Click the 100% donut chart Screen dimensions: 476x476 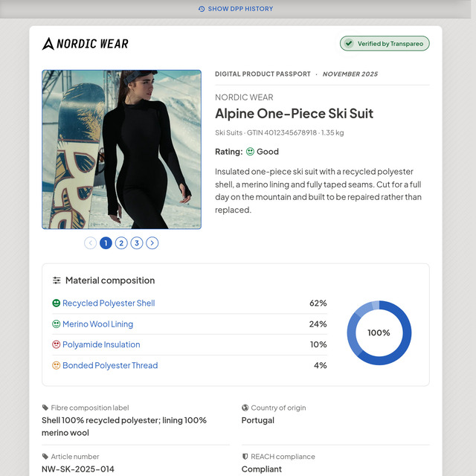point(379,332)
